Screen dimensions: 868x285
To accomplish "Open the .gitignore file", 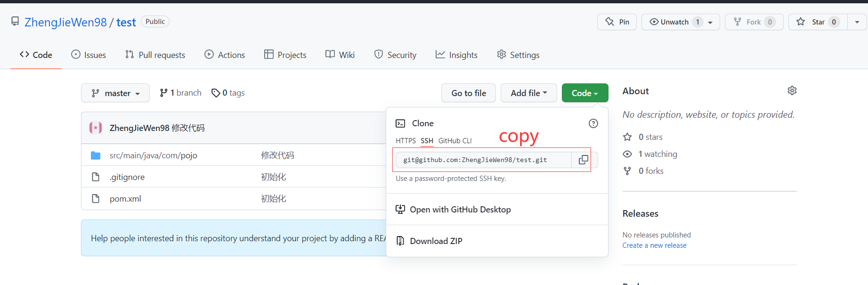I will point(127,177).
